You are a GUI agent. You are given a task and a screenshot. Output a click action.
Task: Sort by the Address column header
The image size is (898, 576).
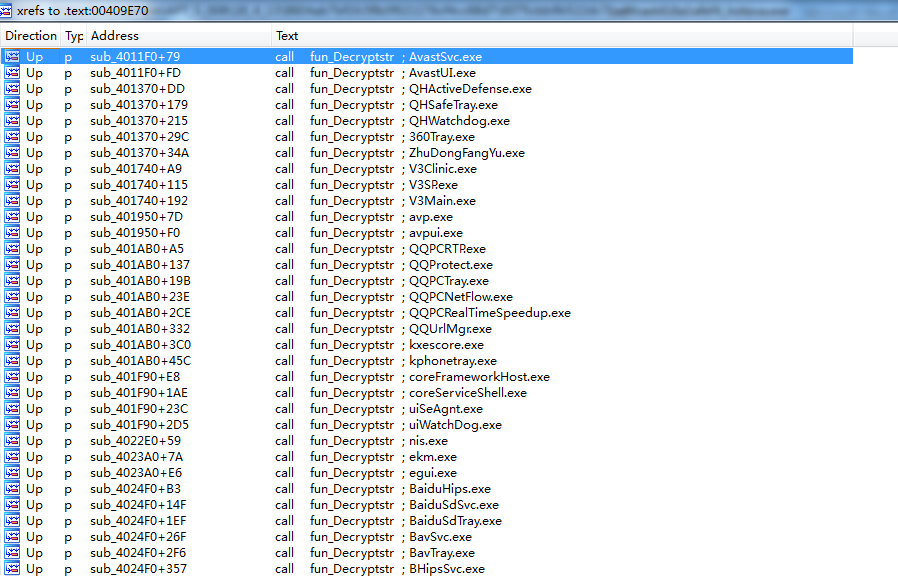[114, 35]
